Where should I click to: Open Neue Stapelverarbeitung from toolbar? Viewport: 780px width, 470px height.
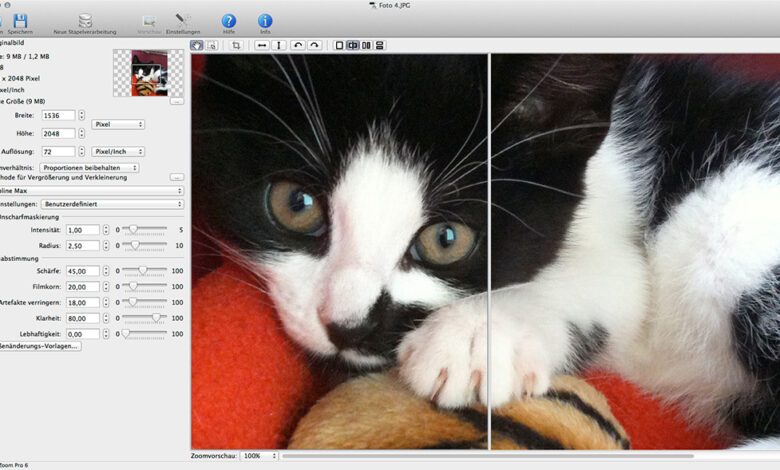tap(85, 21)
